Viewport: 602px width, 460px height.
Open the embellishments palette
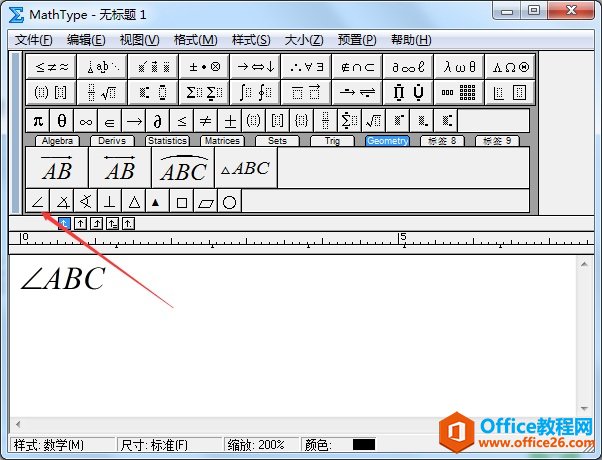[153, 67]
